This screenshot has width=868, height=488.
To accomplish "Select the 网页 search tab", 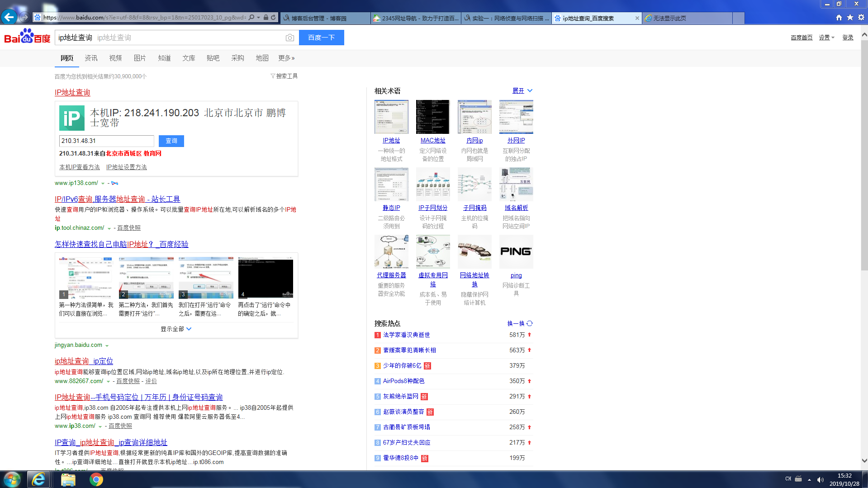I will click(x=67, y=58).
